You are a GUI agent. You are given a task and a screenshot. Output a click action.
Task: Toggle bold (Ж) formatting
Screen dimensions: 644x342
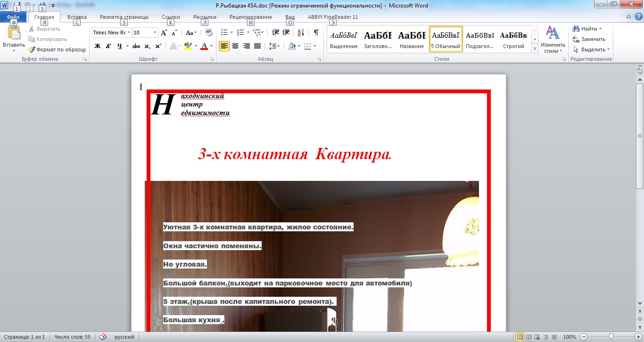pos(98,46)
